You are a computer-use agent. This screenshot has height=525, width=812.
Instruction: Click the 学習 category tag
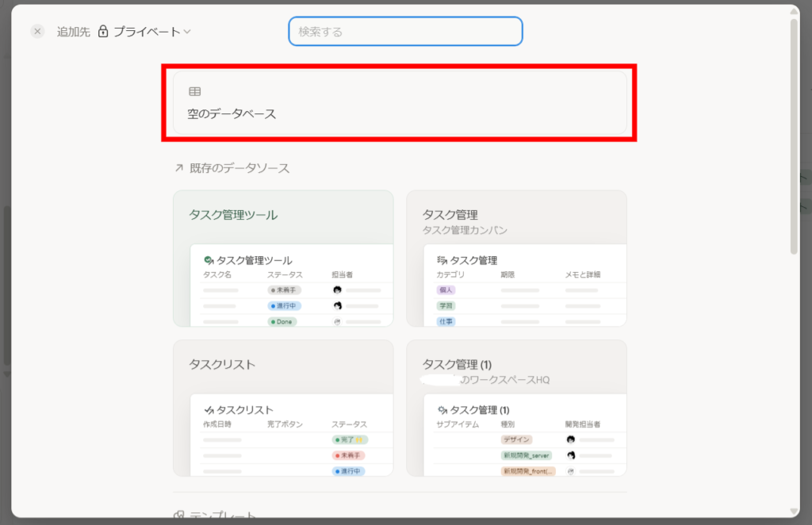[x=446, y=306]
